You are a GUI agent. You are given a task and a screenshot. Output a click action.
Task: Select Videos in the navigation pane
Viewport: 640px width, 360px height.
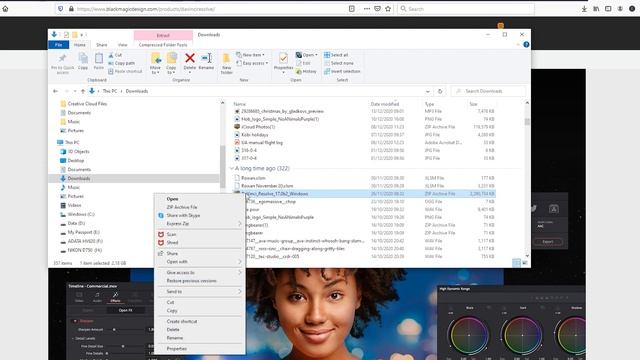point(74,205)
